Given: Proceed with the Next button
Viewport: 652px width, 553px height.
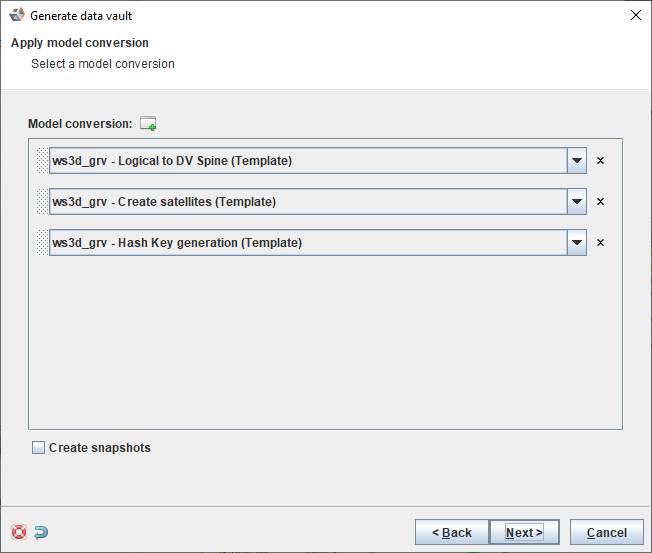Looking at the screenshot, I should tap(523, 532).
